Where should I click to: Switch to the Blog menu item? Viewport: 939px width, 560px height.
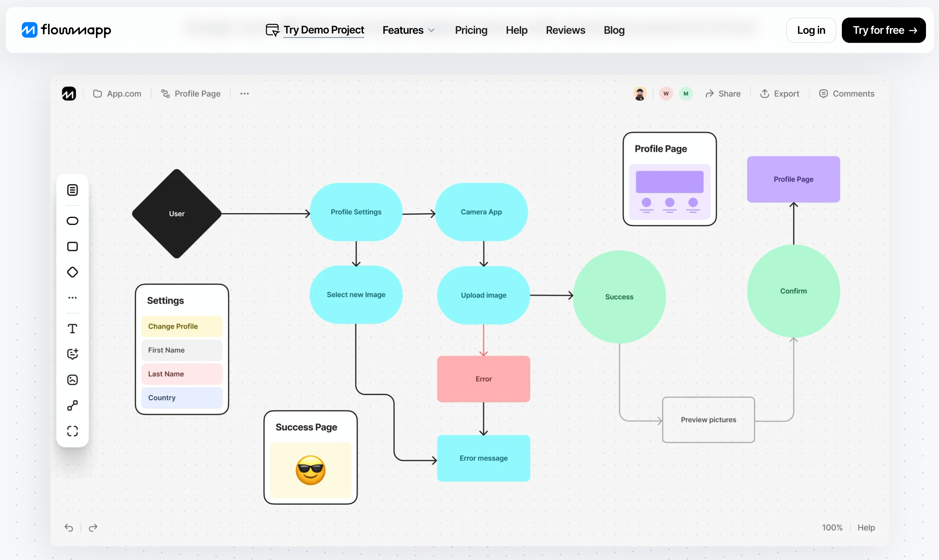(x=614, y=30)
